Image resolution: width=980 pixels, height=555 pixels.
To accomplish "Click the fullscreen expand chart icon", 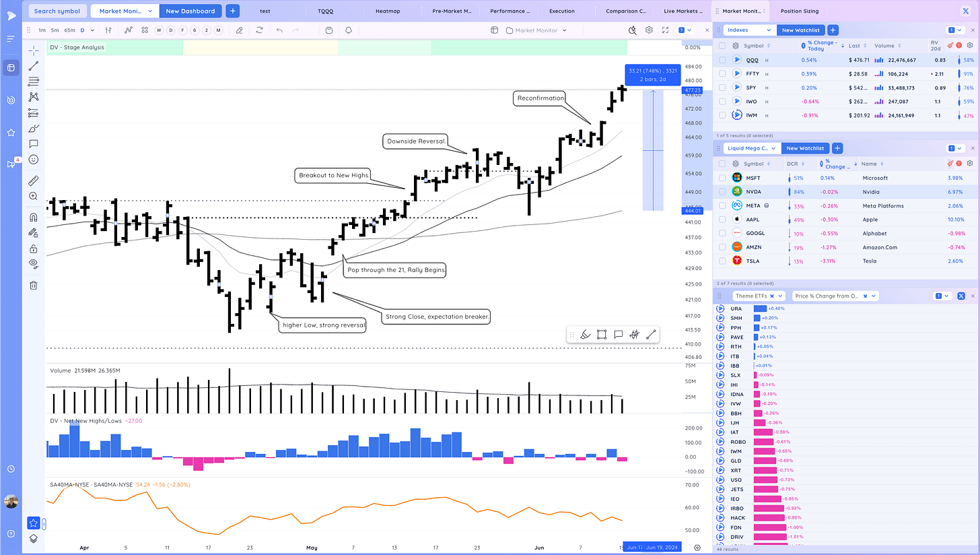I will coord(665,30).
